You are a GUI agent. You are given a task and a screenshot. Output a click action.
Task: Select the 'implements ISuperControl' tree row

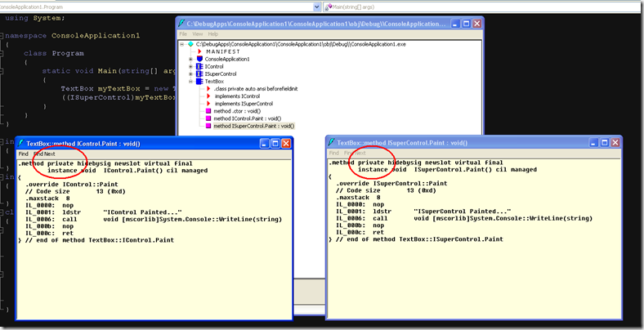point(244,104)
